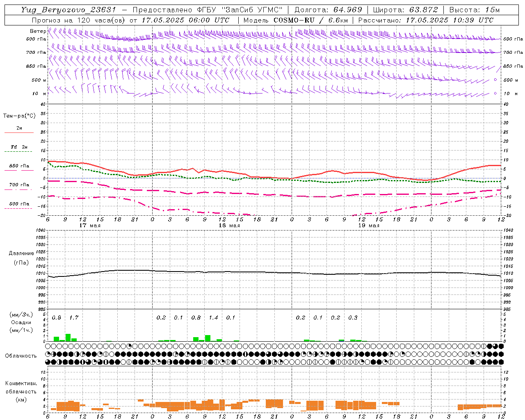
Task: Click the 1.7 precipitation total value
Action: [x=74, y=317]
